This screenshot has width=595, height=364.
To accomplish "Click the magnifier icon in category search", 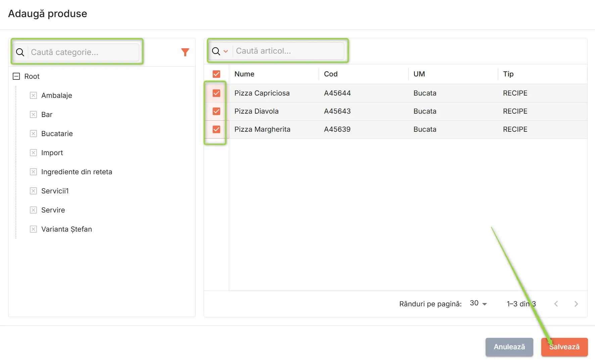I will click(x=20, y=52).
